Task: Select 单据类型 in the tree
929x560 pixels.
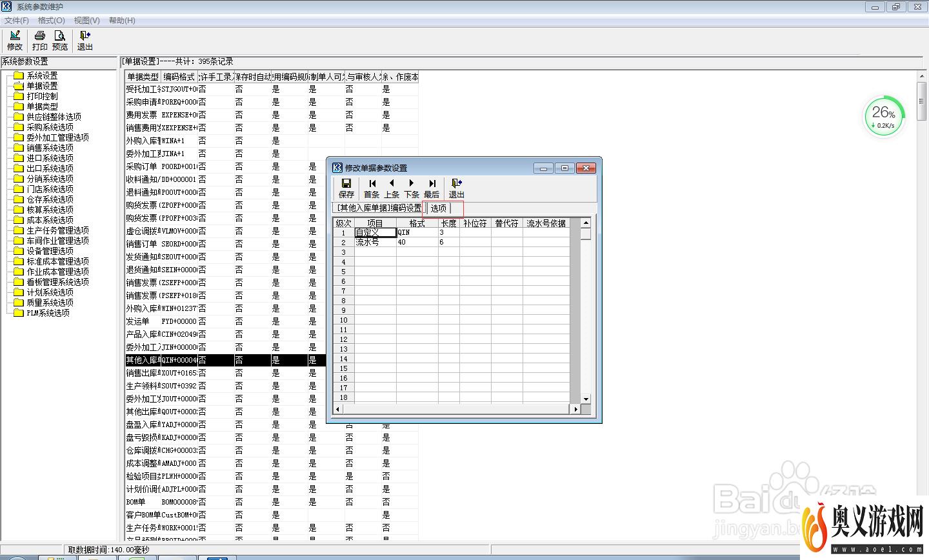Action: 42,106
